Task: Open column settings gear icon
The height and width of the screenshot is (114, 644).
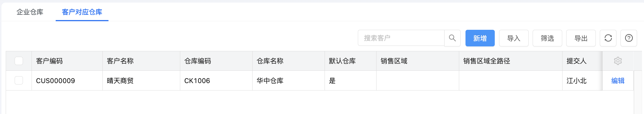Action: 618,61
